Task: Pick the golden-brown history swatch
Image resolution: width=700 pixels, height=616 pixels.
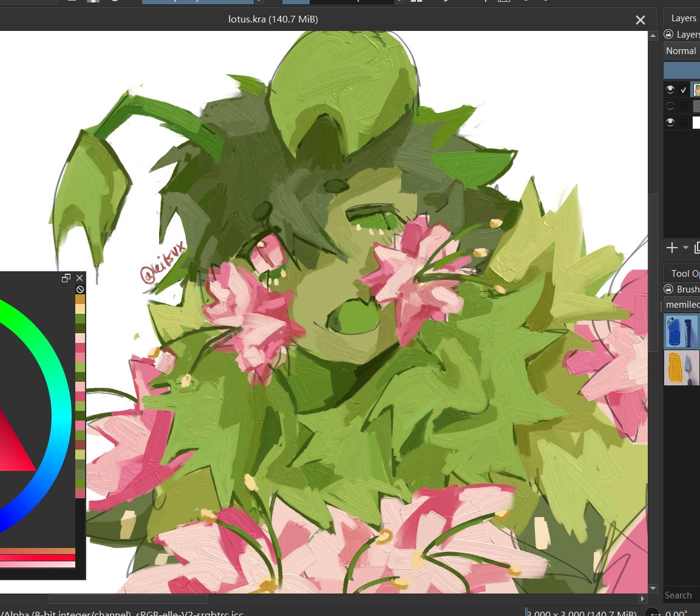Action: [80, 299]
